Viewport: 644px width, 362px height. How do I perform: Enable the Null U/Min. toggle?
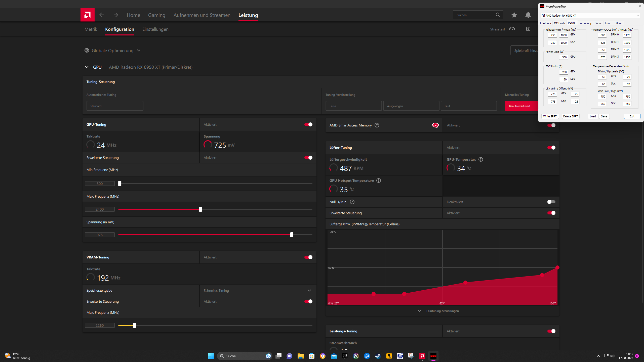pos(551,202)
